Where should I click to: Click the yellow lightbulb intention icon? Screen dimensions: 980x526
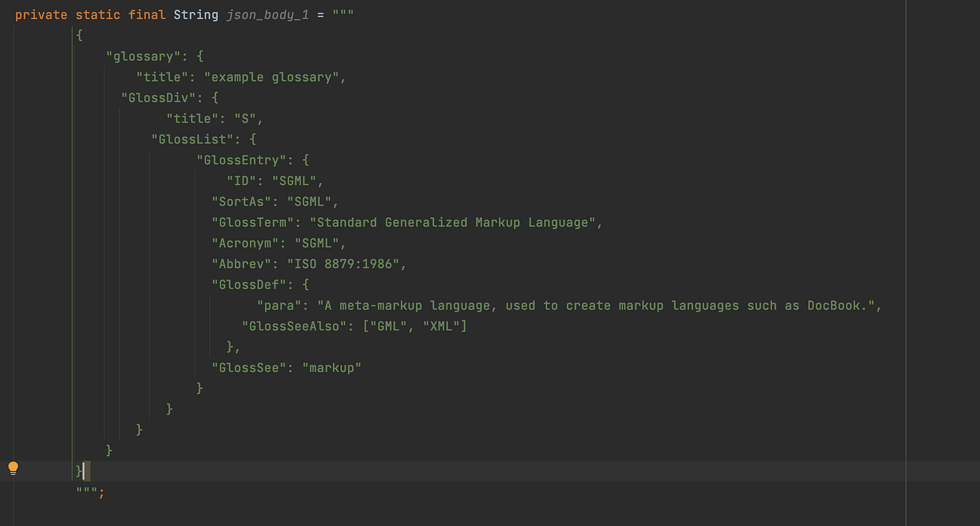[13, 469]
